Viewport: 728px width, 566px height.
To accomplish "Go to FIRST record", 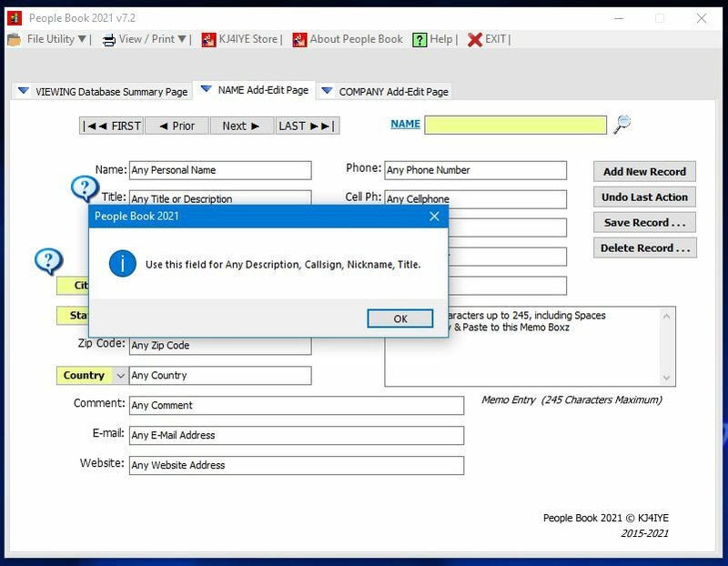I will click(x=111, y=126).
